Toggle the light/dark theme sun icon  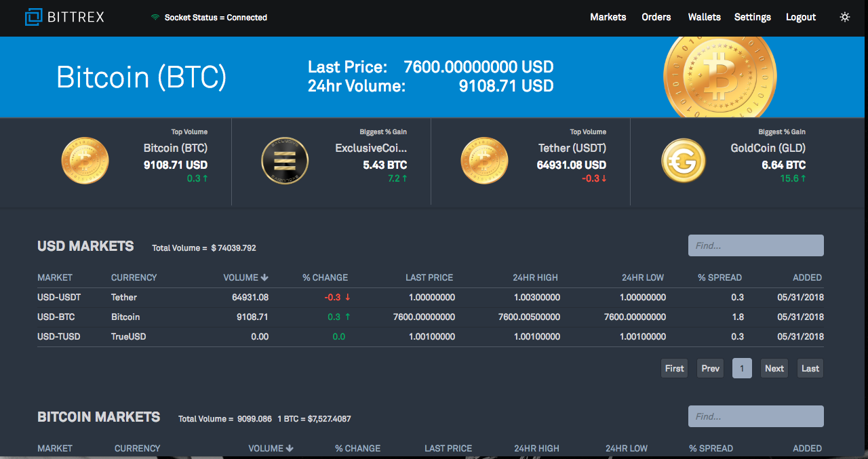(845, 17)
